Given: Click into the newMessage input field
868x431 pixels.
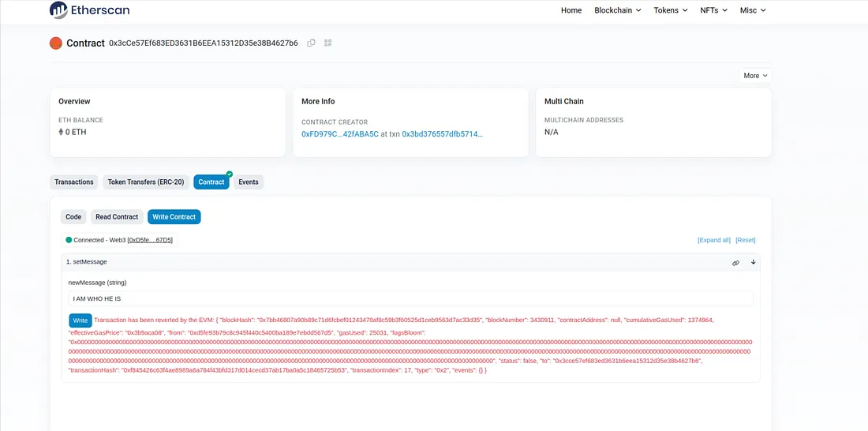Looking at the screenshot, I should (410, 299).
